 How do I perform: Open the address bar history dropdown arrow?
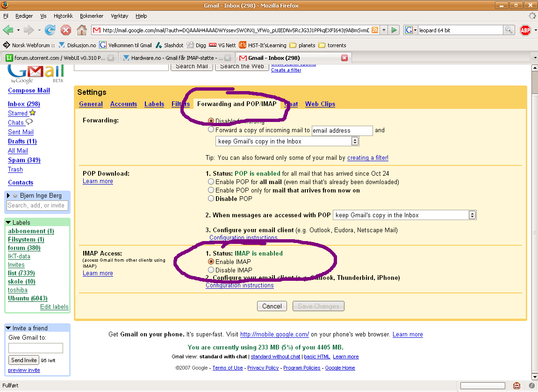click(384, 30)
